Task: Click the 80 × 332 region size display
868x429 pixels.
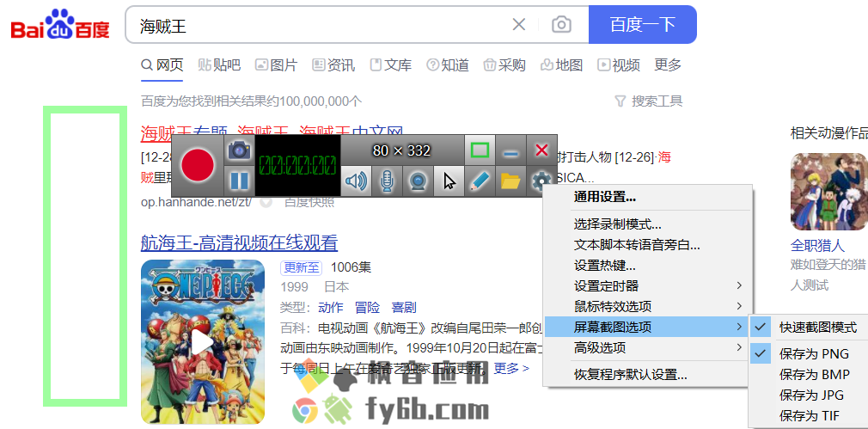Action: (x=402, y=150)
